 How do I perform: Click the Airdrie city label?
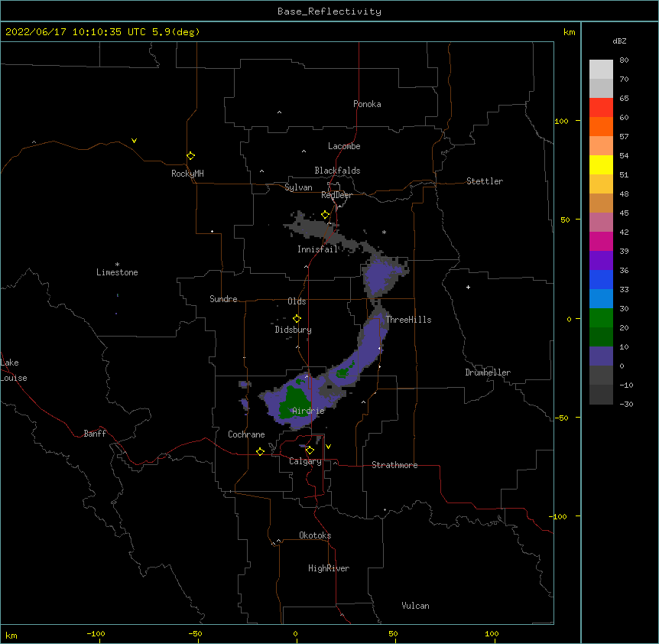(309, 411)
